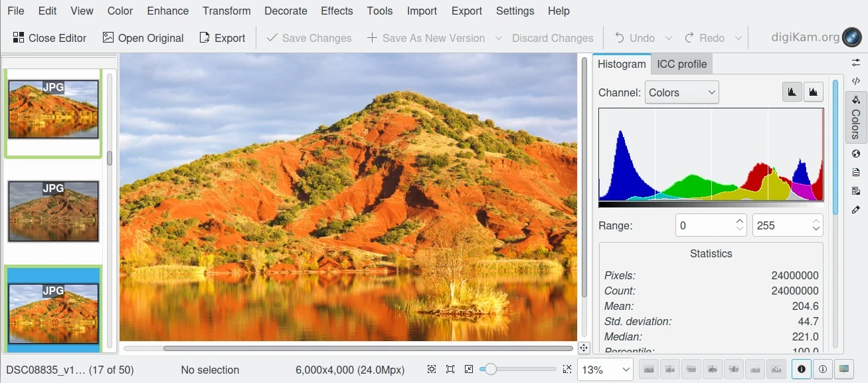This screenshot has width=868, height=383.
Task: Switch to the ICC profile tab
Action: (x=681, y=64)
